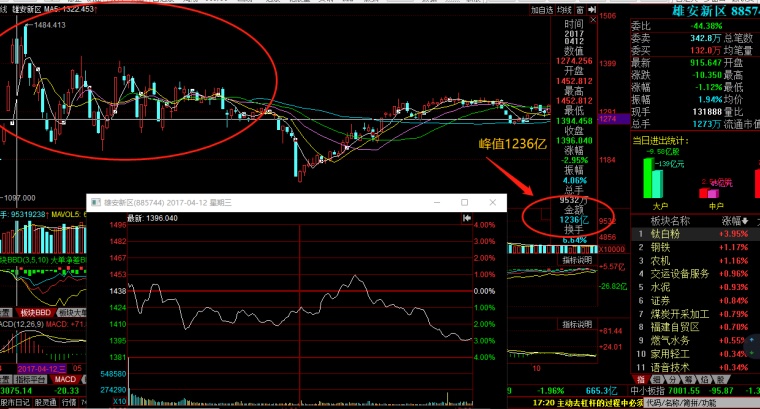Click the arrow icon next to 窗
Image resolution: width=760 pixels, height=409 pixels.
pos(592,10)
